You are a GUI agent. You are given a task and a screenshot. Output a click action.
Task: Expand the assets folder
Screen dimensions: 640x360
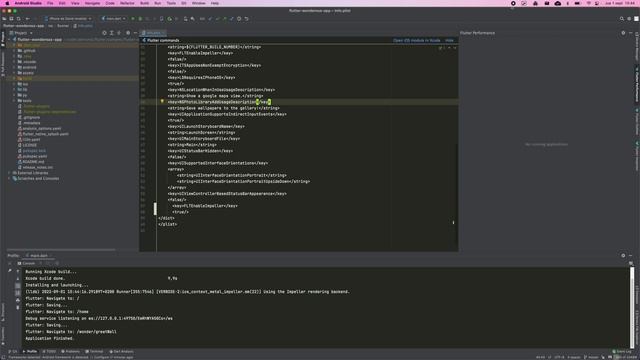click(x=14, y=73)
